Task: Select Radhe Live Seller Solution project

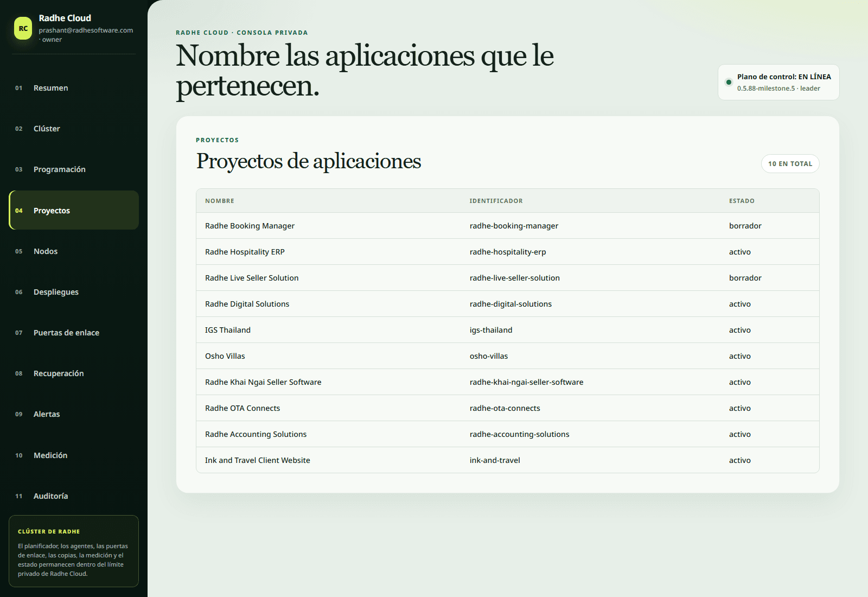Action: click(x=508, y=278)
